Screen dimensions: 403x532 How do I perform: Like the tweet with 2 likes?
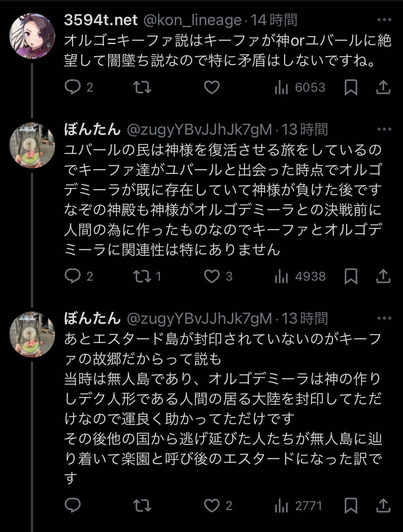218,505
